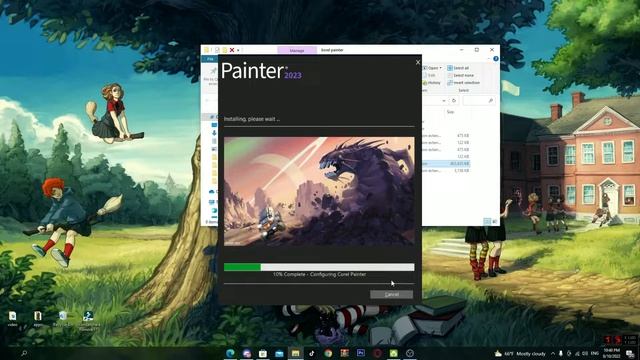Click the microphone tray icon
This screenshot has height=360, width=640.
(x=561, y=353)
